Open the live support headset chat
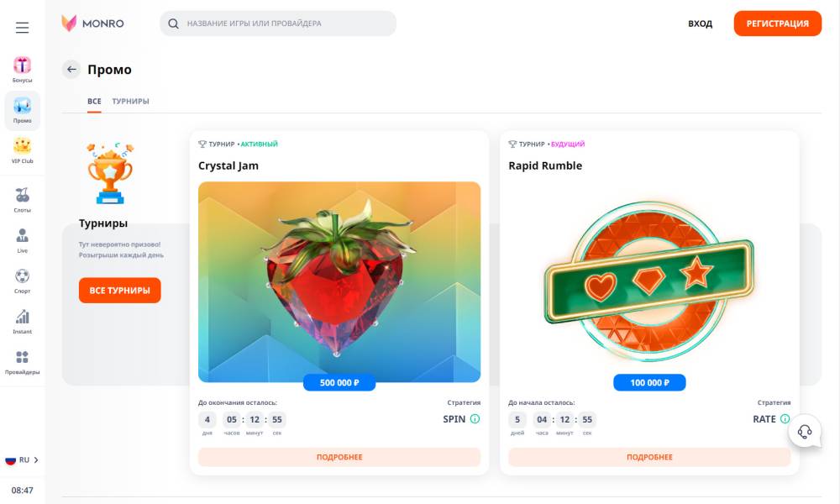This screenshot has height=504, width=840. (x=805, y=432)
